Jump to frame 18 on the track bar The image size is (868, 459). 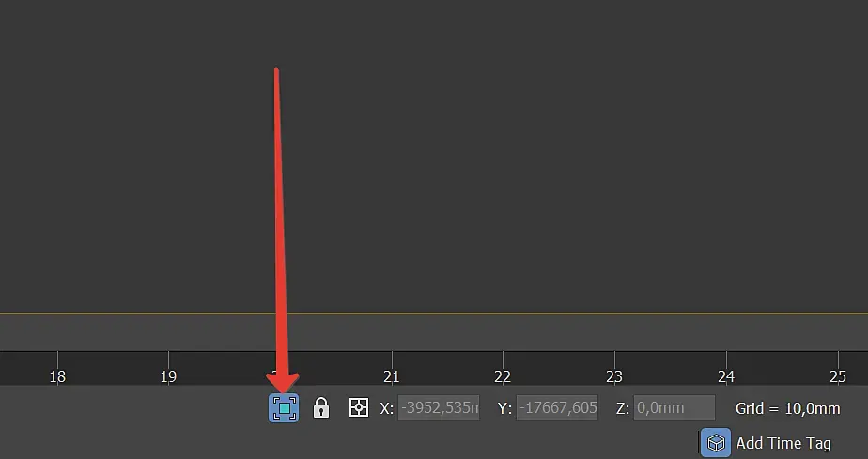pyautogui.click(x=57, y=376)
